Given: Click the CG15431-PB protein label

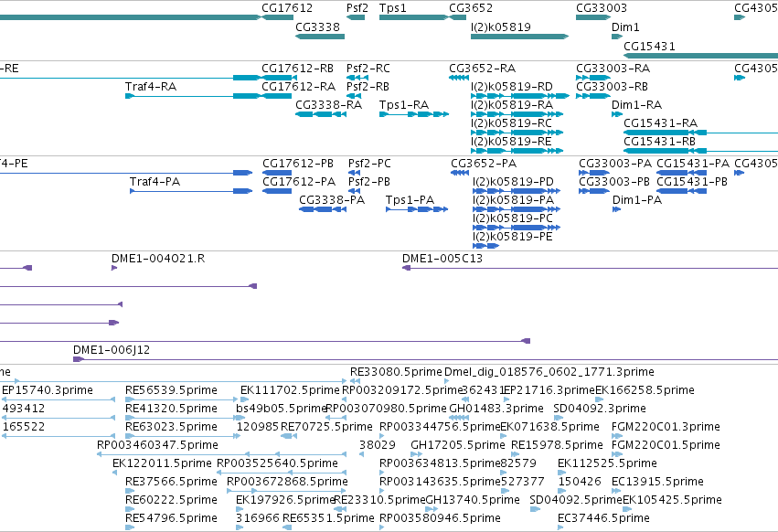Looking at the screenshot, I should [692, 182].
